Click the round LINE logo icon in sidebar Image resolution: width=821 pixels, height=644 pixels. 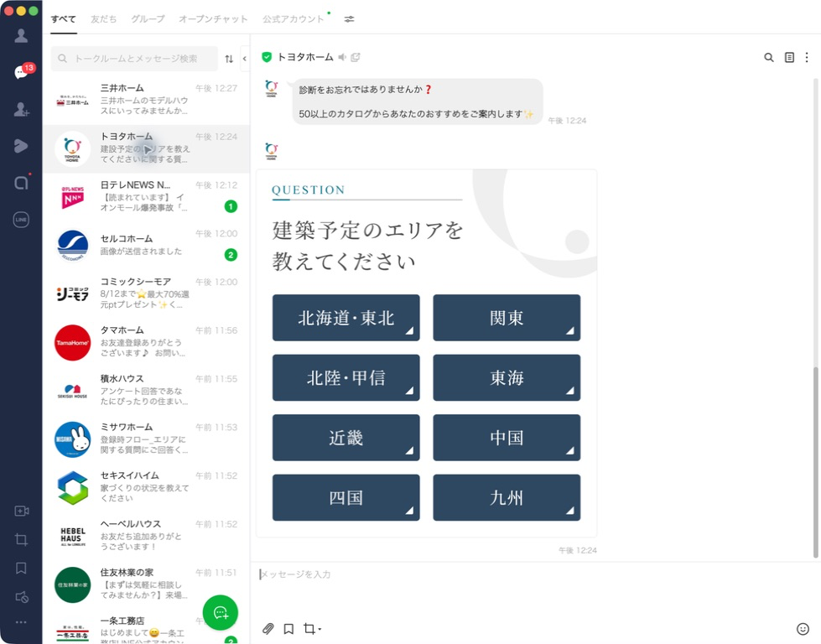pyautogui.click(x=21, y=220)
